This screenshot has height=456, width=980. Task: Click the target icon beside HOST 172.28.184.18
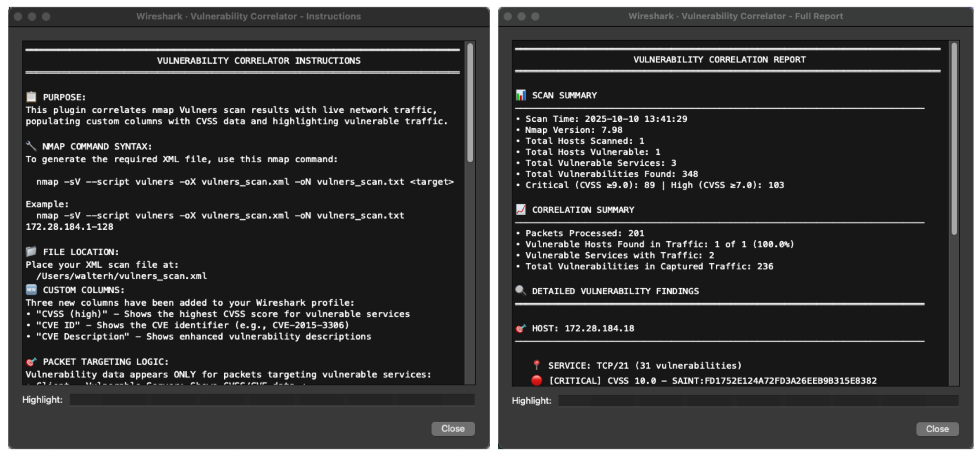point(521,328)
